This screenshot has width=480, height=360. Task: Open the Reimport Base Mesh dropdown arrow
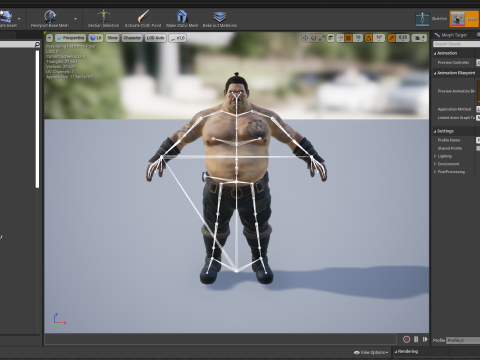[x=75, y=19]
